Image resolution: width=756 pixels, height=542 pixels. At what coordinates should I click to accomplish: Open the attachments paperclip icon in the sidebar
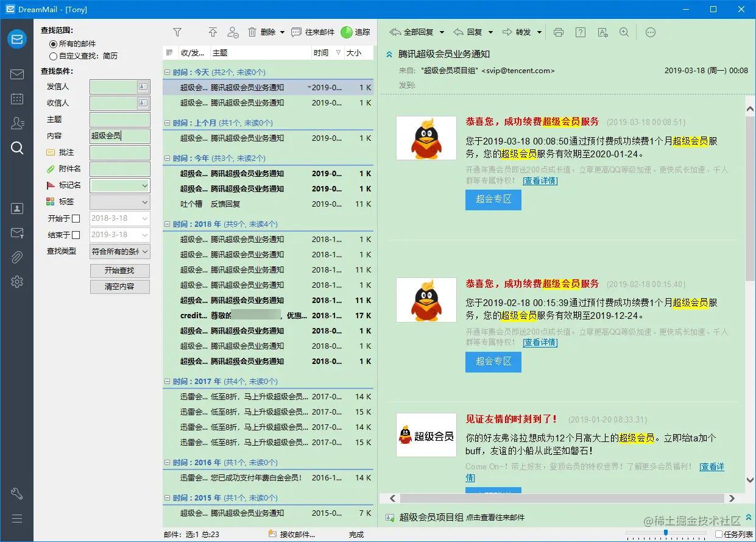coord(17,257)
